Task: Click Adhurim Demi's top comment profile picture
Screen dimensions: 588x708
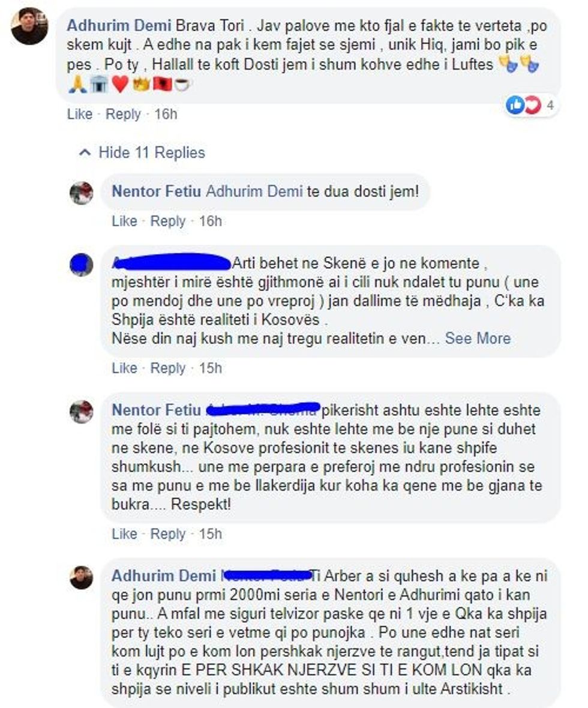Action: (29, 26)
